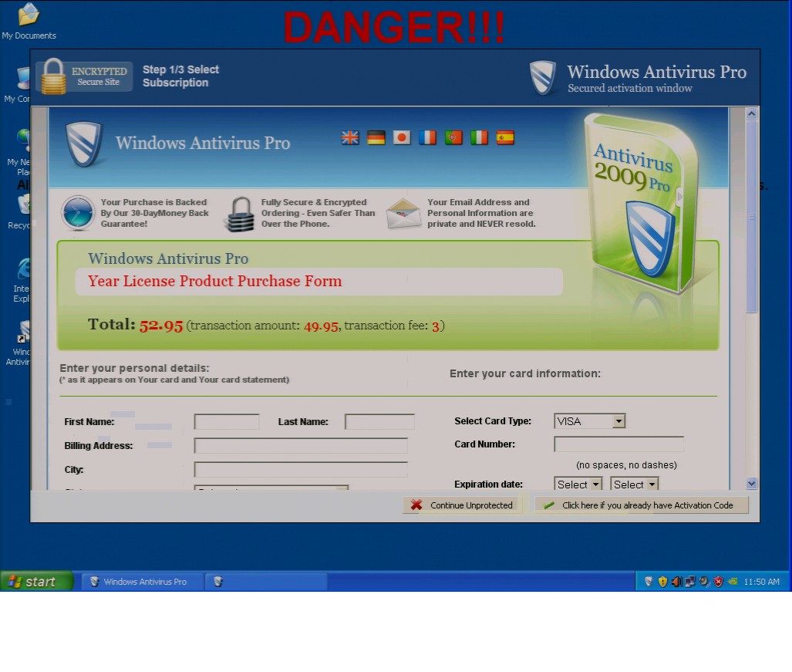Choose the Japanese flag language option
The width and height of the screenshot is (792, 672).
click(402, 137)
